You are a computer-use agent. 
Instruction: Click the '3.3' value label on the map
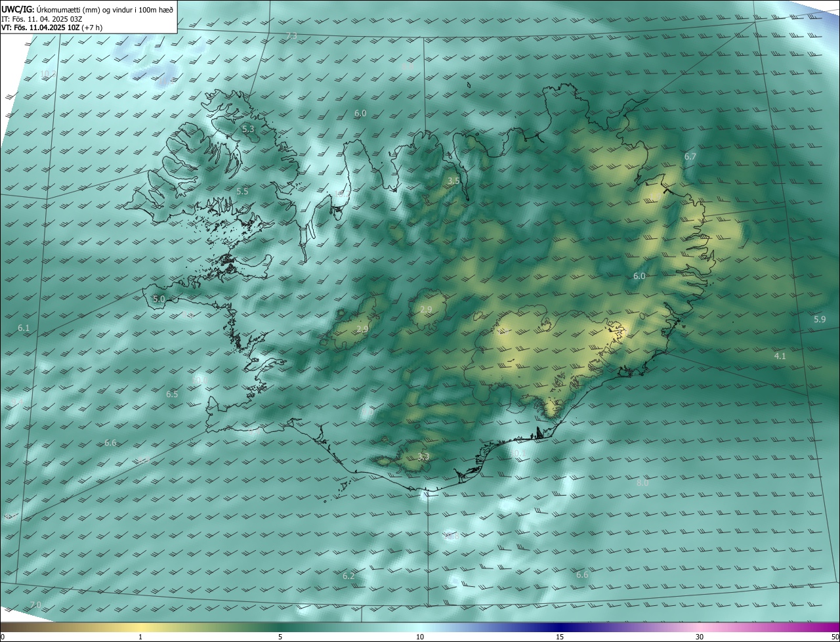pos(423,456)
